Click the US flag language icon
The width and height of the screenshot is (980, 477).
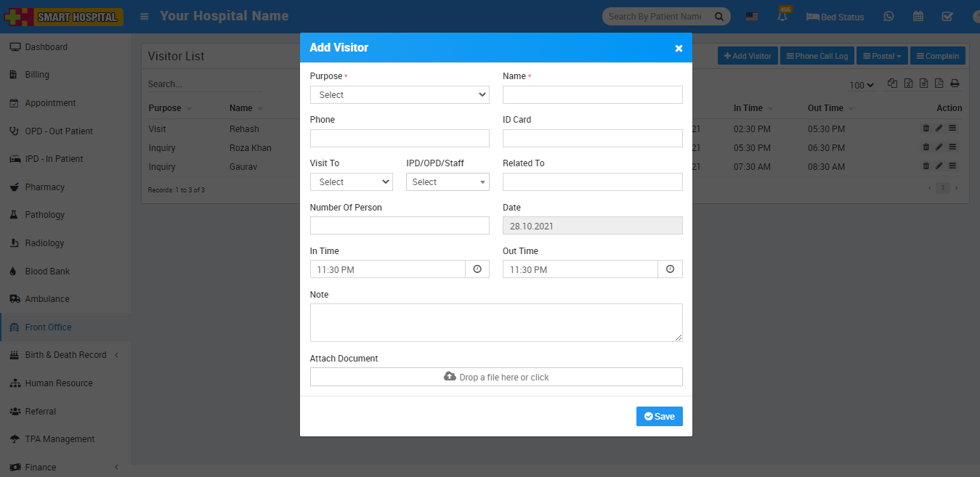[x=752, y=17]
